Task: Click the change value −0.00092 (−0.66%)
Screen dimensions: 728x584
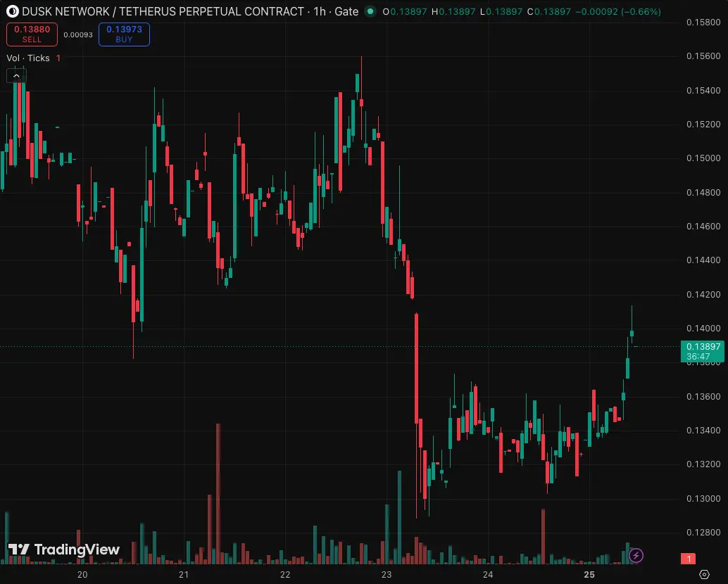Action: 618,11
